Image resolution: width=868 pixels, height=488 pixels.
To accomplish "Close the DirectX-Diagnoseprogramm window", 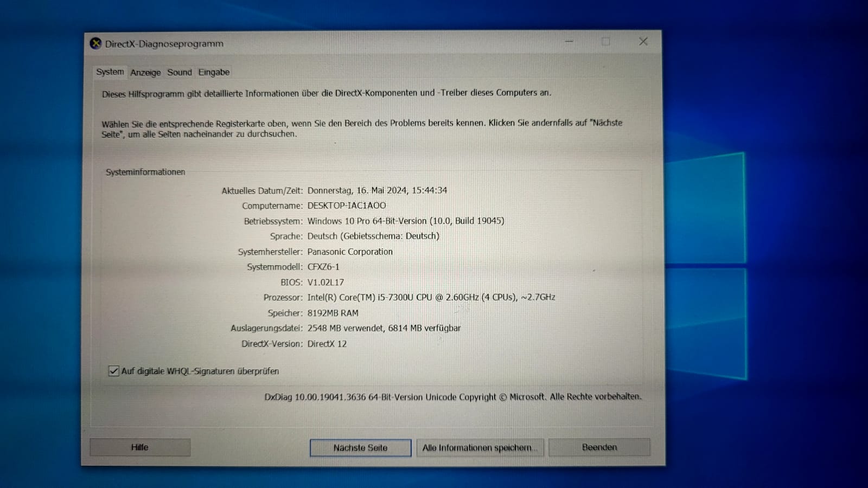I will [x=643, y=42].
